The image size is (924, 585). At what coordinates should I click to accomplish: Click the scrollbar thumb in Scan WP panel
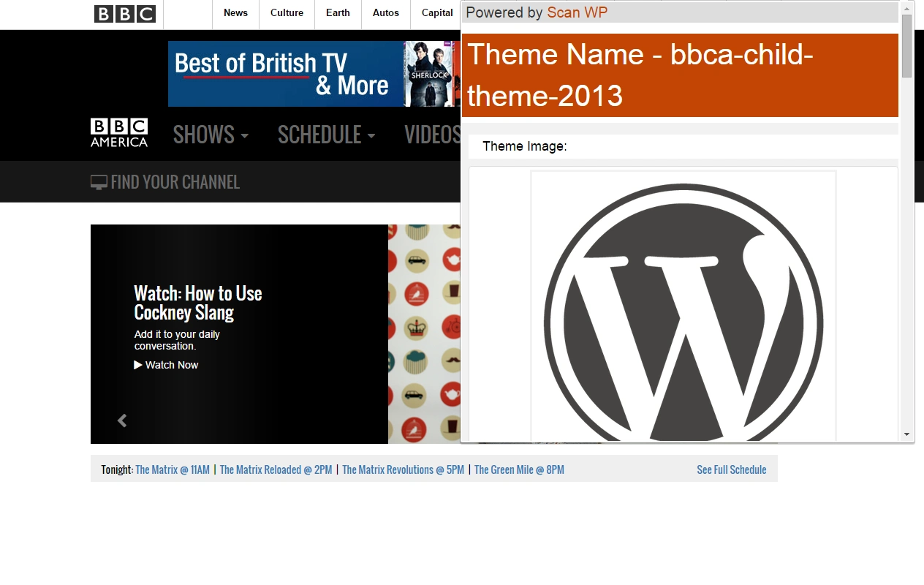pyautogui.click(x=907, y=46)
